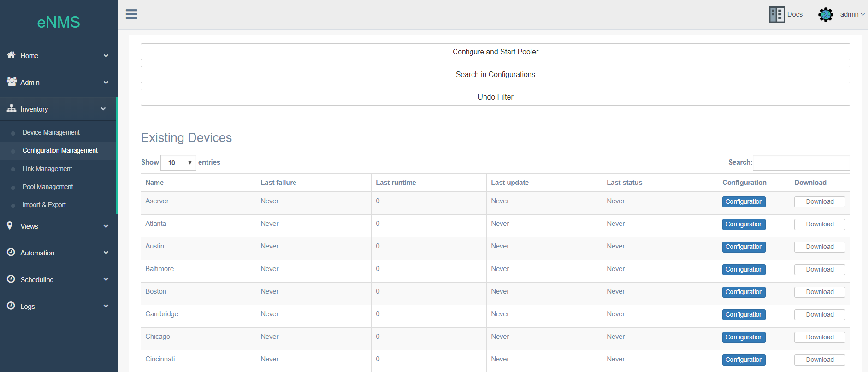The image size is (868, 372).
Task: Open Configuration for Cincinnati
Action: (744, 360)
